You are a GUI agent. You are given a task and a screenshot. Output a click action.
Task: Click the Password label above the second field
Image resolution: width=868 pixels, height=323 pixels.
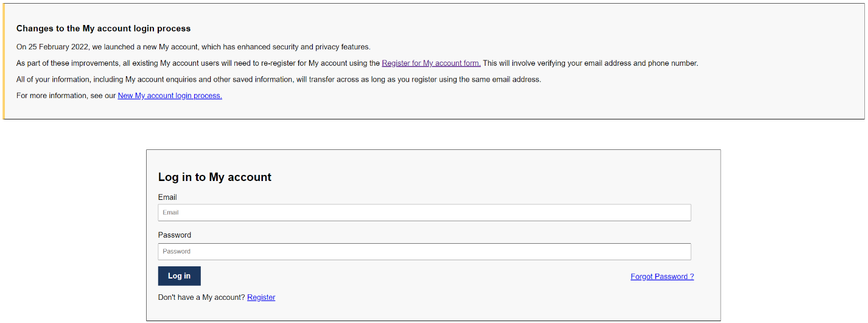(175, 235)
